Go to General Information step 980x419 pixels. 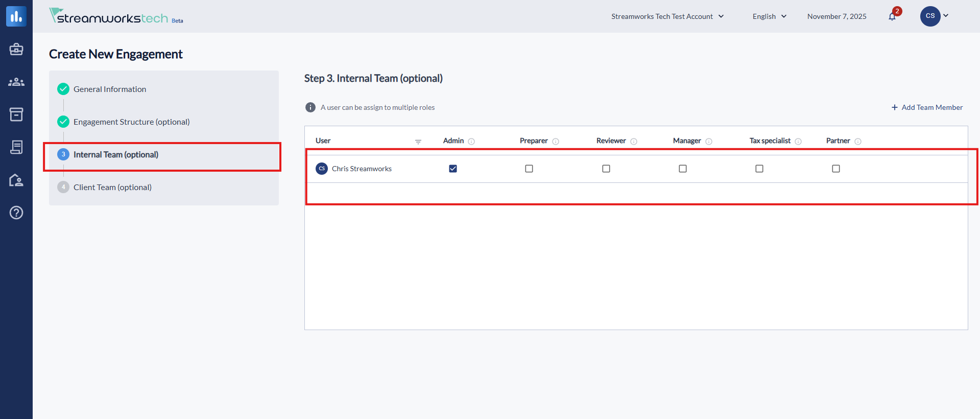pos(110,89)
